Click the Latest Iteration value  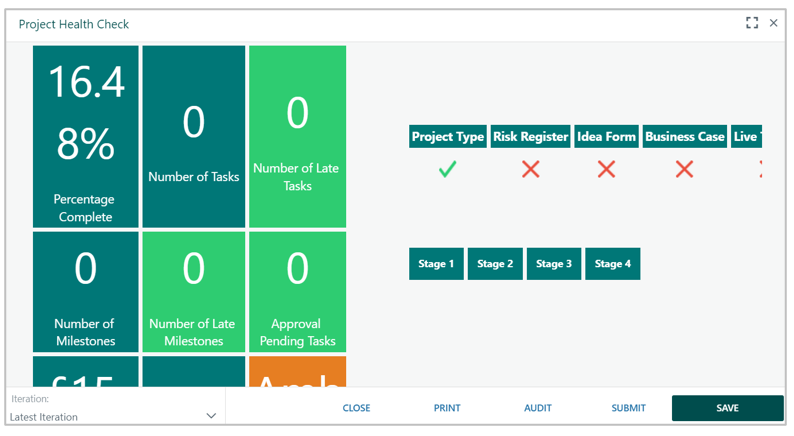44,417
